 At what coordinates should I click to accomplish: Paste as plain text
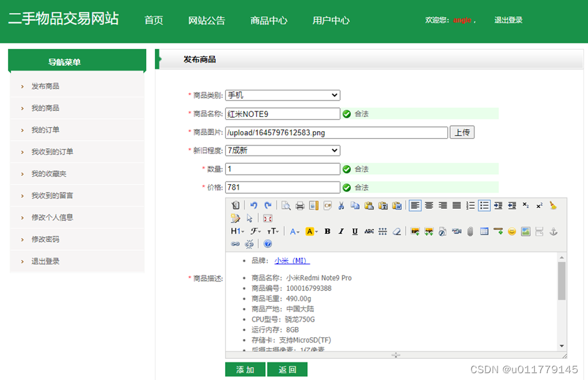tap(383, 205)
